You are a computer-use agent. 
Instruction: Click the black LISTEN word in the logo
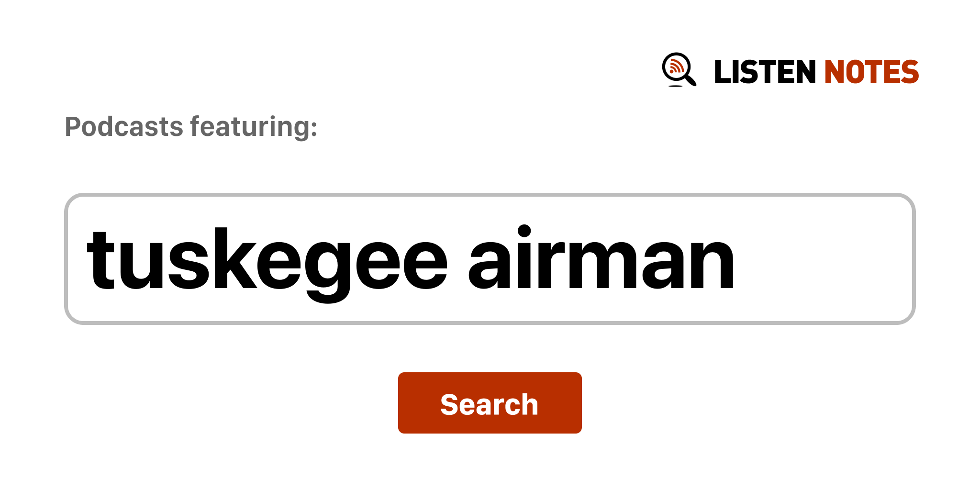tap(765, 72)
